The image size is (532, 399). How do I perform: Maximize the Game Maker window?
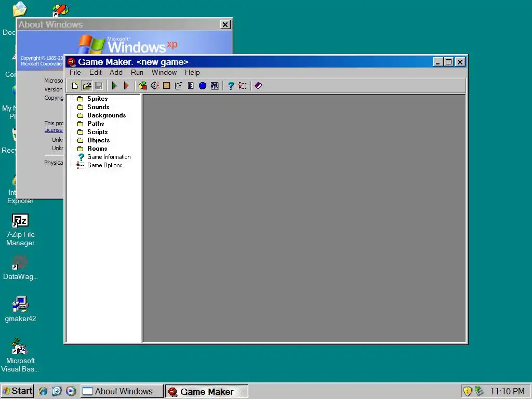[x=448, y=62]
